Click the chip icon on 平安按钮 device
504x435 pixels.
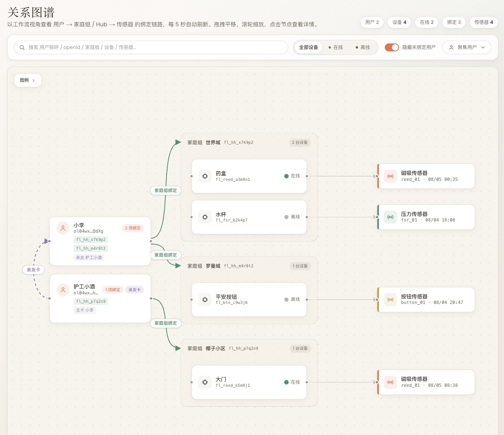(x=205, y=300)
